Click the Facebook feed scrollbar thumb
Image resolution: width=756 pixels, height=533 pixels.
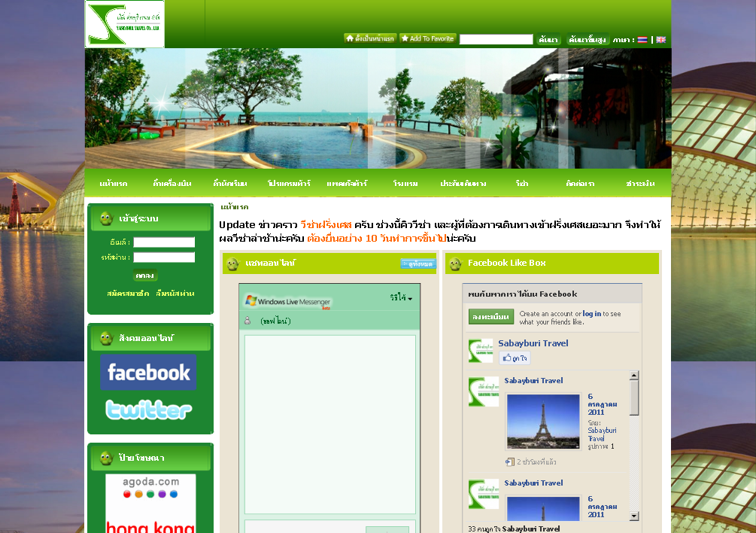[x=634, y=397]
